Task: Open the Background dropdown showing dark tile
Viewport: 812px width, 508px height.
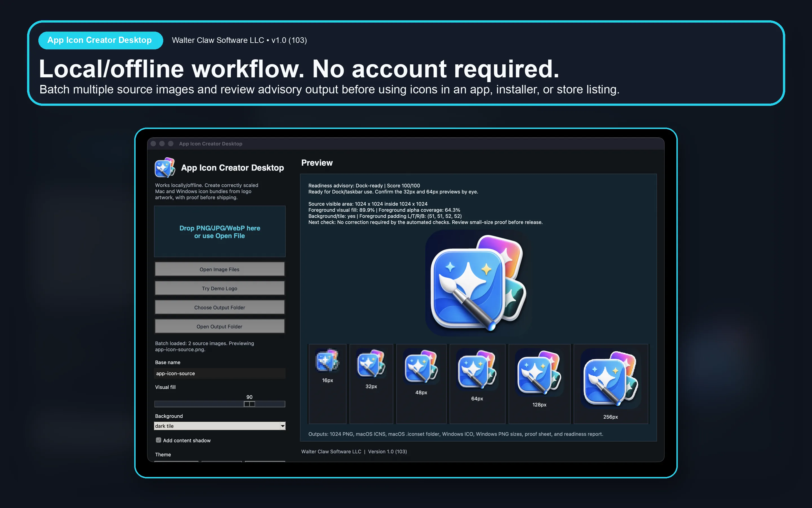Action: click(220, 426)
